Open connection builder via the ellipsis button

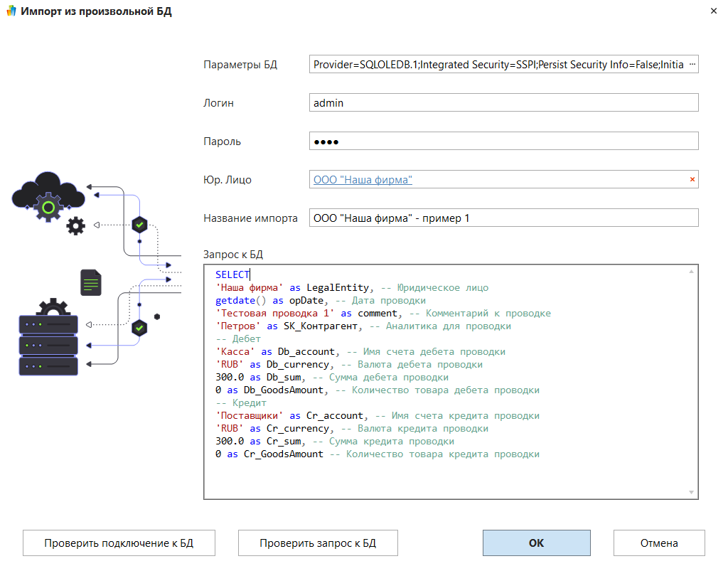click(x=693, y=64)
